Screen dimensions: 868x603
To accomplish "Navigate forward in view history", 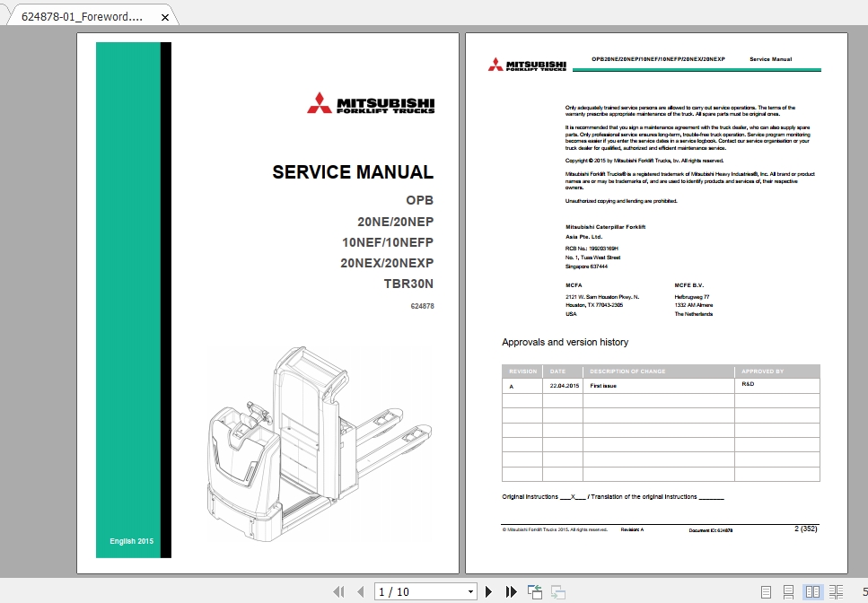I will 557,591.
